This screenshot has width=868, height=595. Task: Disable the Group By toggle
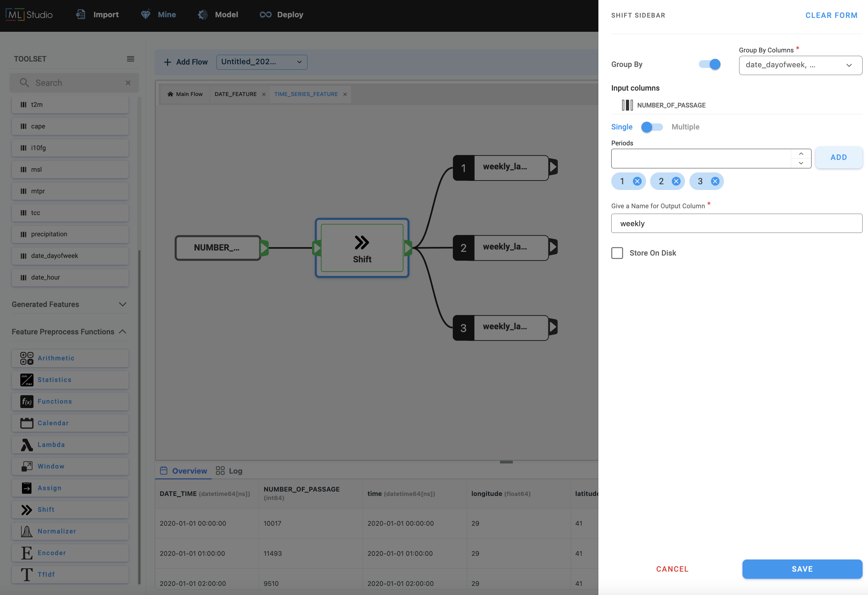pyautogui.click(x=710, y=64)
